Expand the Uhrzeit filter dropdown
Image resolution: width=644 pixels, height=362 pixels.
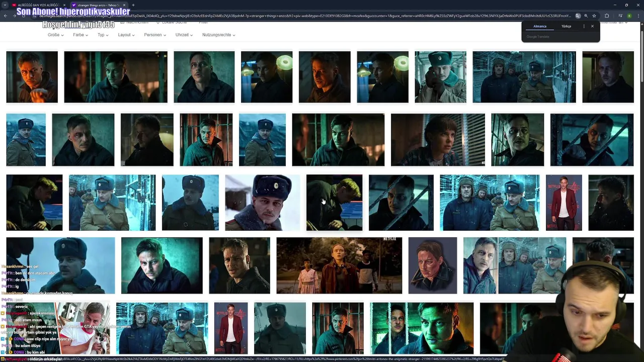[x=184, y=35]
